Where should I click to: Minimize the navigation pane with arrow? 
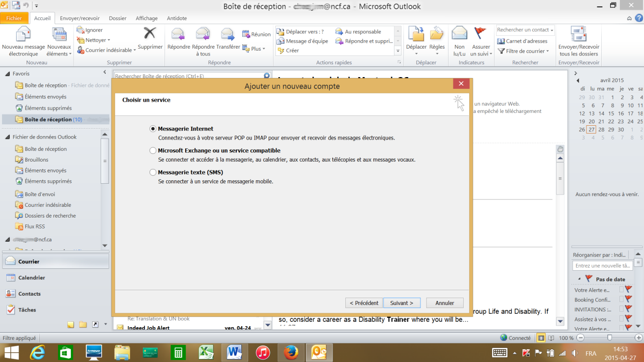coord(105,73)
